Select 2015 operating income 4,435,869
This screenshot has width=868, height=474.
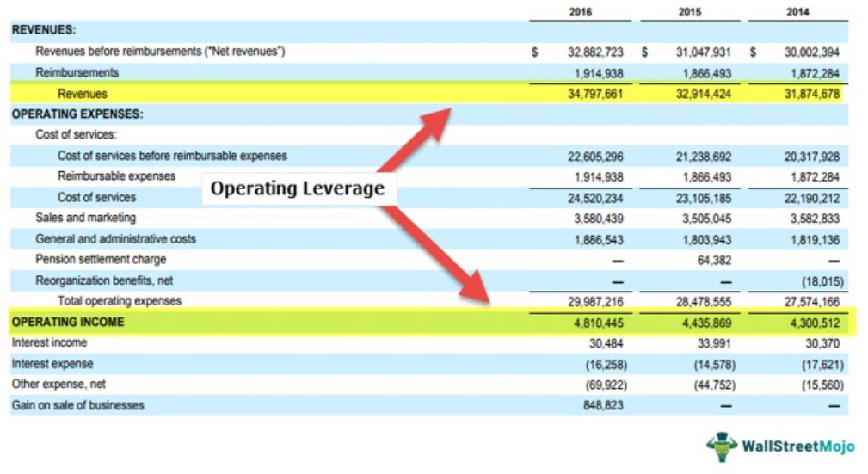(706, 323)
